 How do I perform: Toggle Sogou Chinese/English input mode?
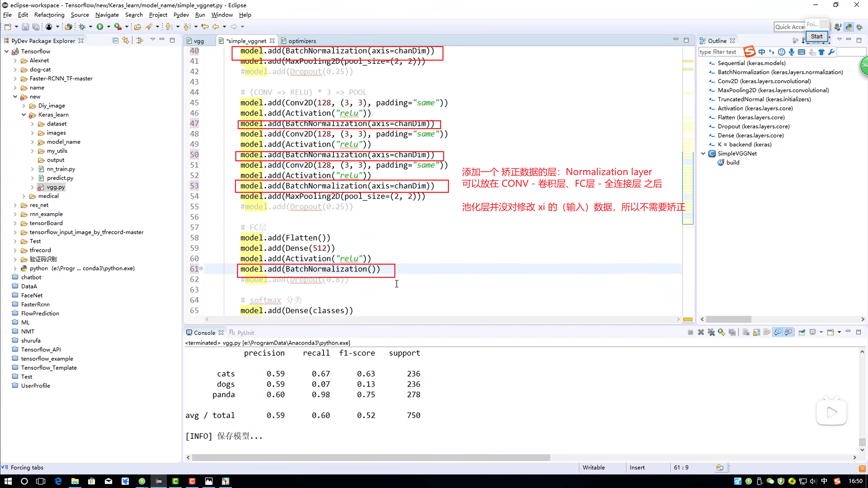click(762, 52)
